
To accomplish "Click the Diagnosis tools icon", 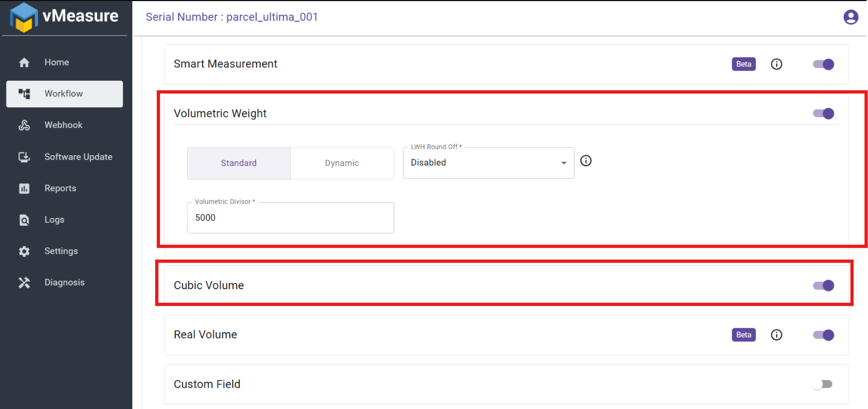I will pos(24,283).
